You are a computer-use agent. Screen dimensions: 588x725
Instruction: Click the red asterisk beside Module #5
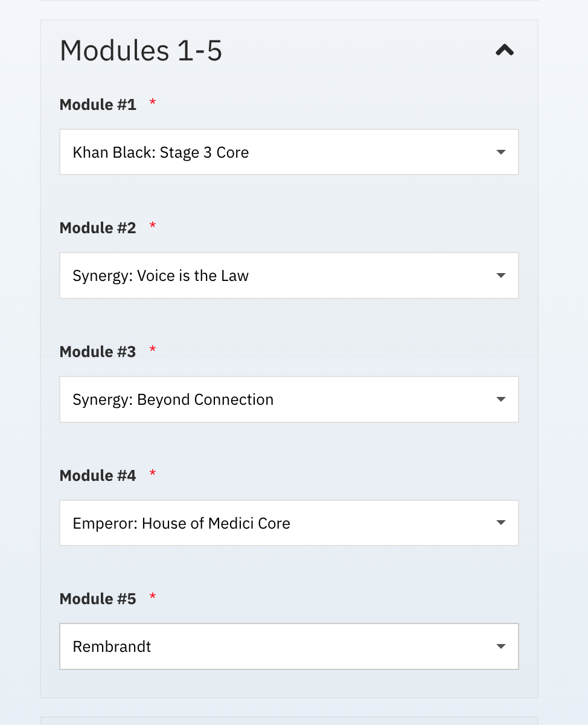point(153,596)
